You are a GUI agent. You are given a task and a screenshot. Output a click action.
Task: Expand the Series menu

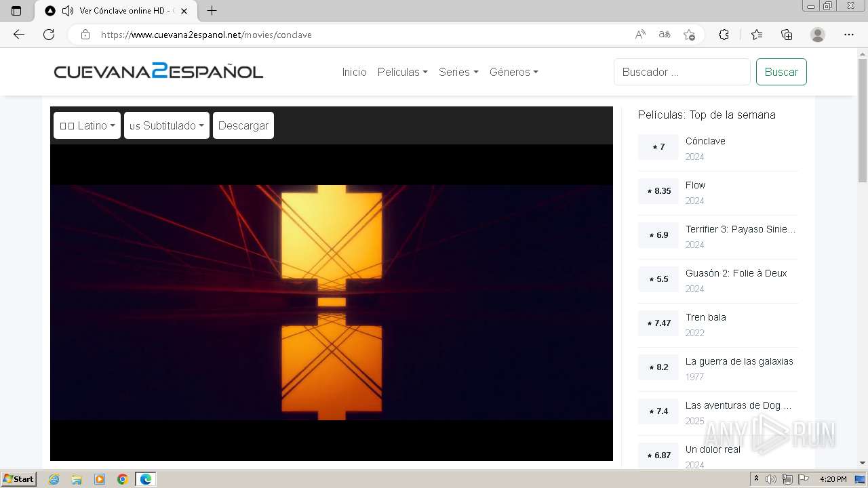click(458, 72)
